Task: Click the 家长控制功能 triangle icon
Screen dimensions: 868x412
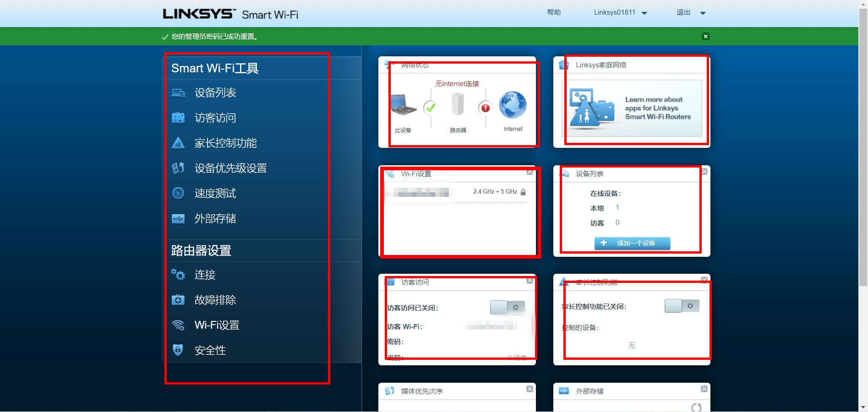Action: tap(179, 143)
